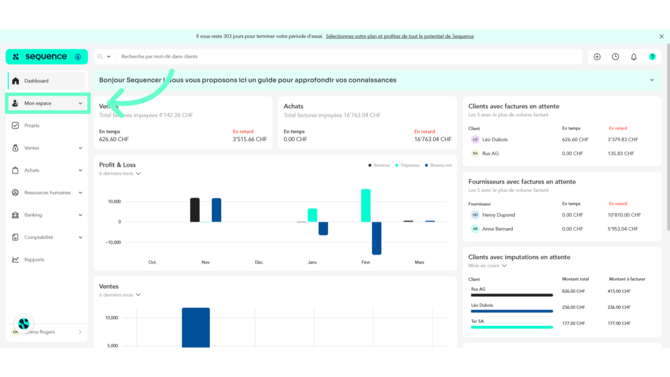The image size is (670, 377).
Task: Open Mois en cours dropdown
Action: click(488, 266)
